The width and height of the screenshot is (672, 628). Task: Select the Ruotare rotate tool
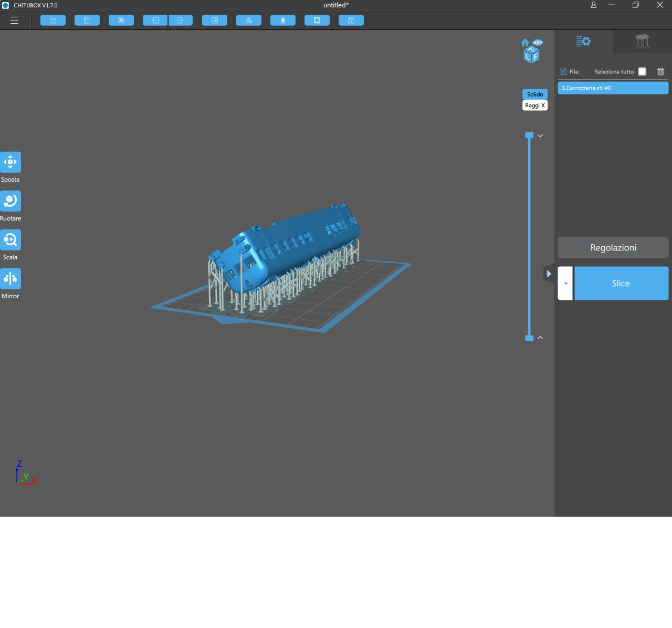pyautogui.click(x=10, y=201)
